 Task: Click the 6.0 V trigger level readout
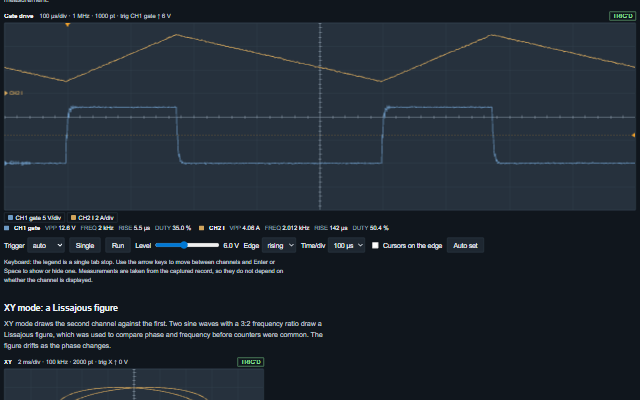point(231,245)
